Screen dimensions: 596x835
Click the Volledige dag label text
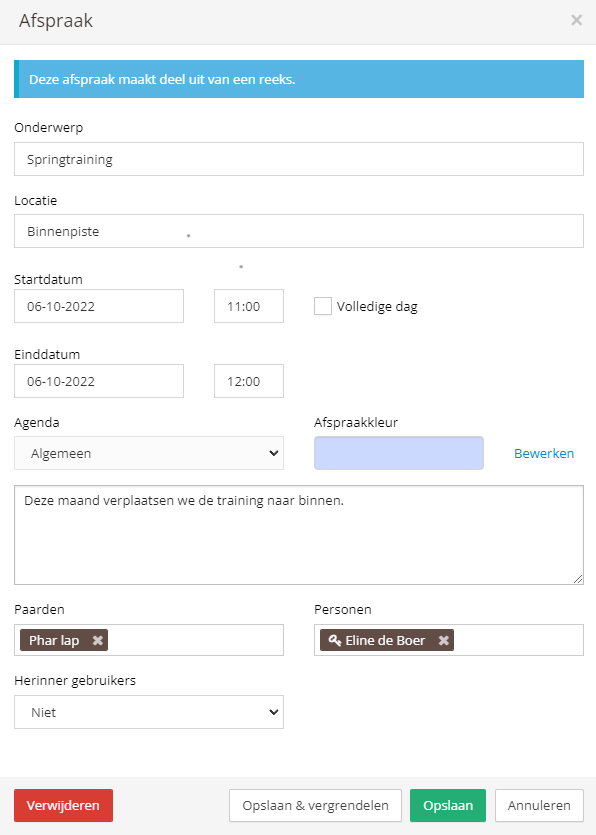coord(377,307)
